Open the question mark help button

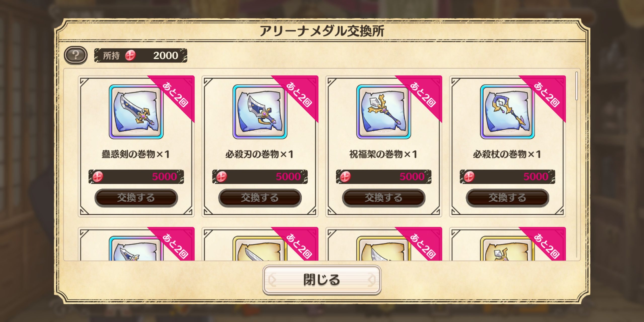[x=75, y=55]
